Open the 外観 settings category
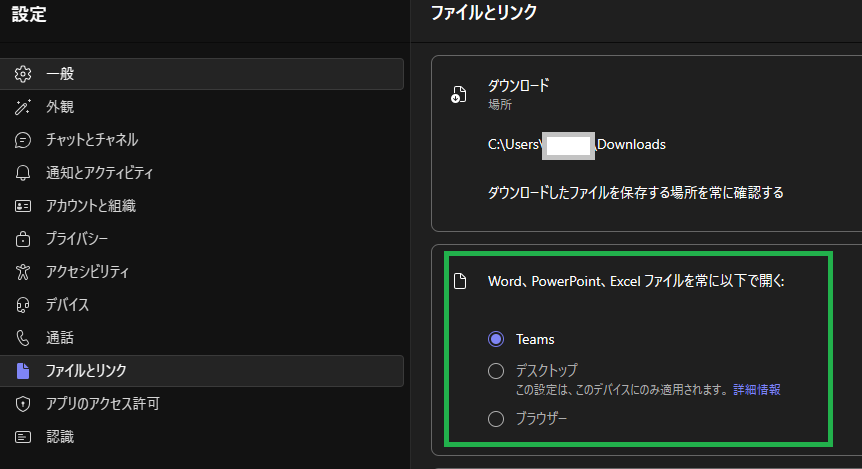Image resolution: width=862 pixels, height=469 pixels. tap(202, 107)
